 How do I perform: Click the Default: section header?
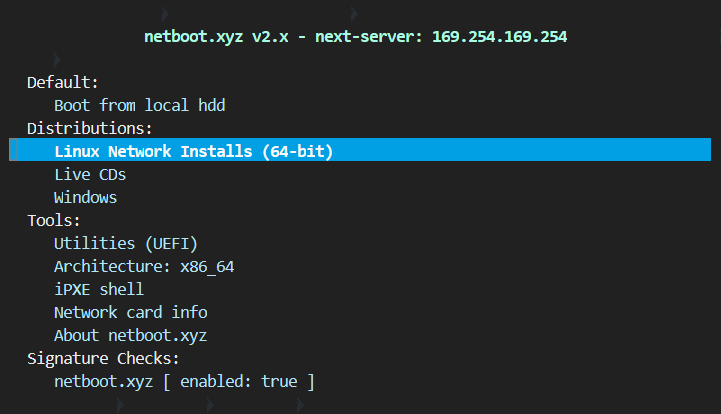click(63, 82)
